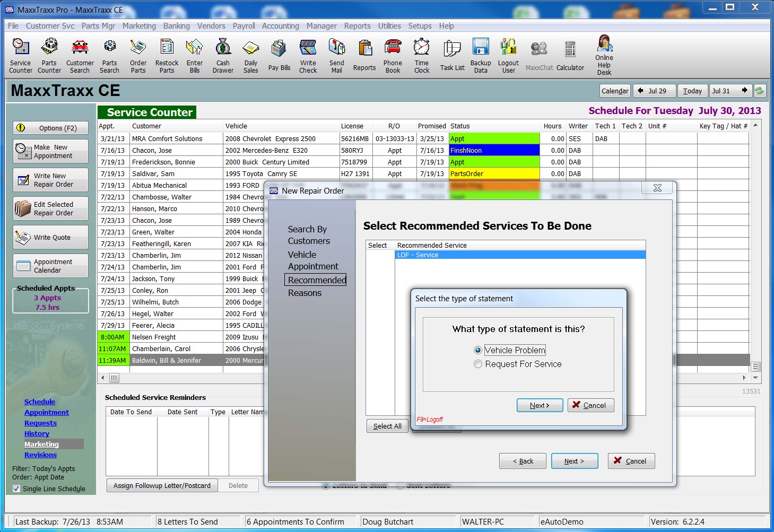Click the green refresh schedule icon
The width and height of the screenshot is (774, 532).
(x=760, y=91)
